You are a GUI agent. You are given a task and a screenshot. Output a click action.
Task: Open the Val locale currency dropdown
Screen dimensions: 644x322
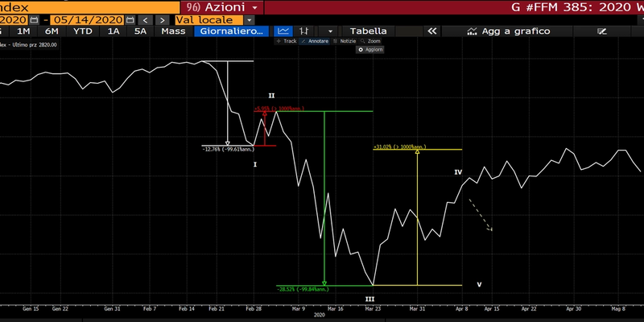[x=250, y=20]
